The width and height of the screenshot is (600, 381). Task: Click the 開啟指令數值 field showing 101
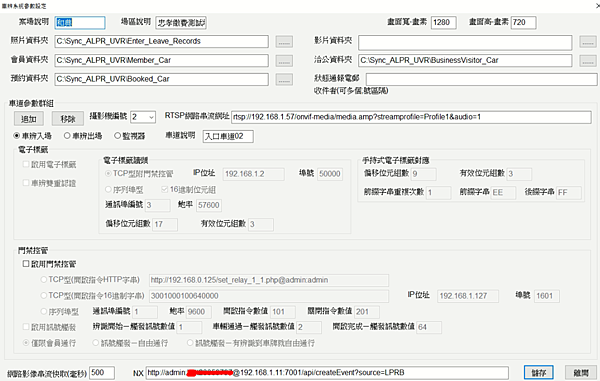click(283, 312)
